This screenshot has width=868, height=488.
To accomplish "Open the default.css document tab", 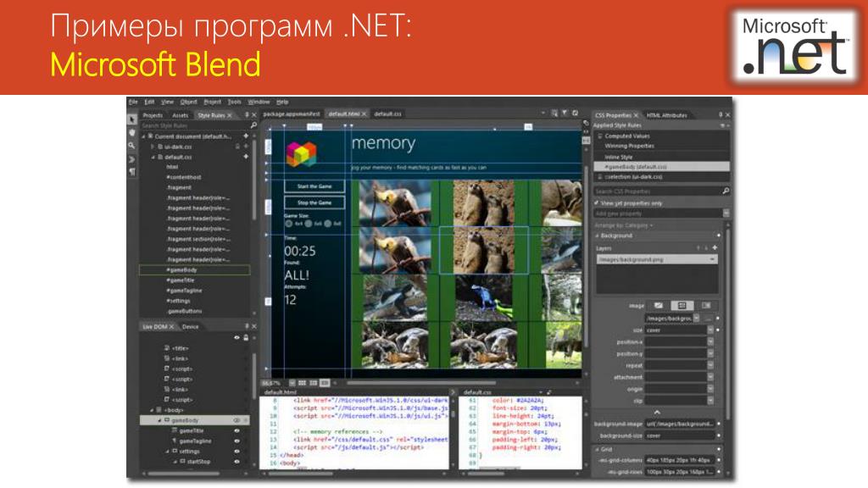I will pos(387,114).
